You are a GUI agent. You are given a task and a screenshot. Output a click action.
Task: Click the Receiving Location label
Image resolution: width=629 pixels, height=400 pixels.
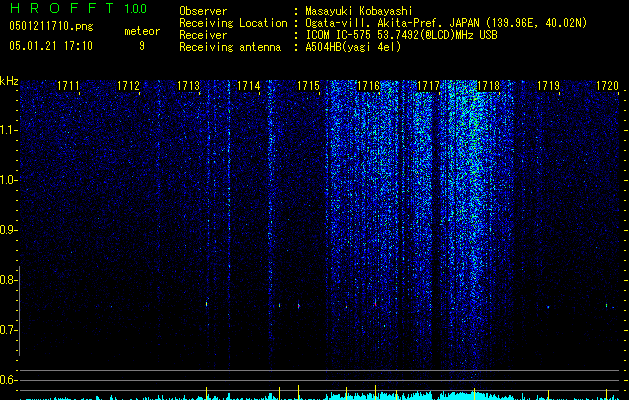pyautogui.click(x=233, y=23)
